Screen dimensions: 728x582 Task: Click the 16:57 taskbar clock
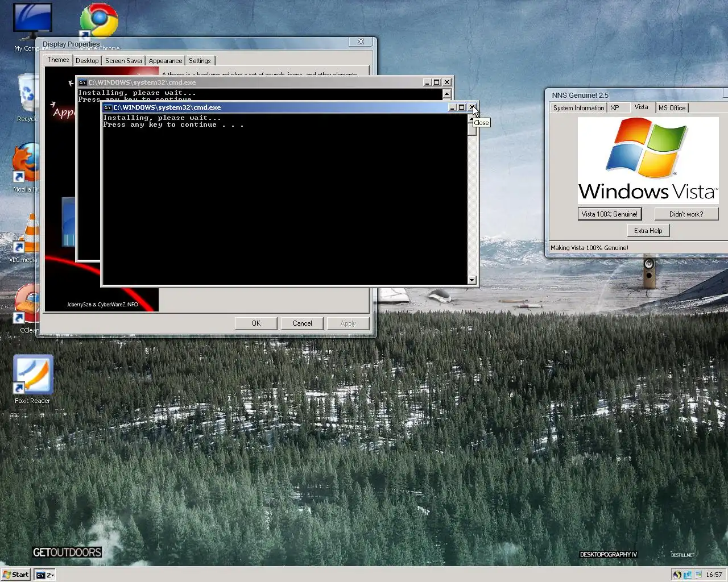coord(714,575)
